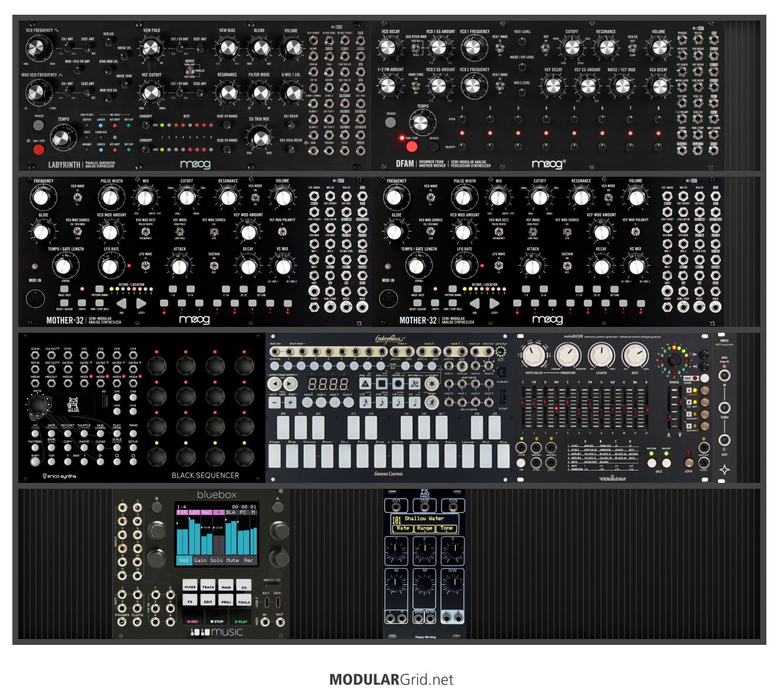Click the 'Rate' label on FX Aid display
The image size is (784, 692).
pyautogui.click(x=403, y=528)
